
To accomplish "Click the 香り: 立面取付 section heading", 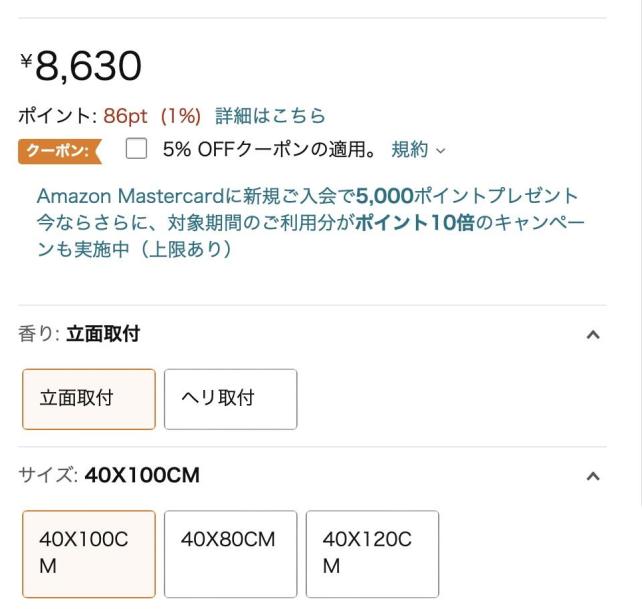I will click(x=79, y=334).
